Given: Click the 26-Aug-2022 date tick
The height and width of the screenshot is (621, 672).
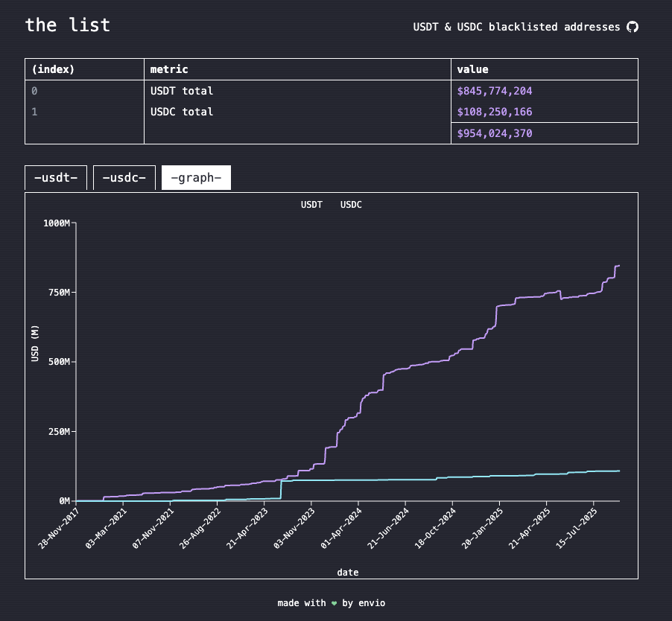Looking at the screenshot, I should (199, 529).
